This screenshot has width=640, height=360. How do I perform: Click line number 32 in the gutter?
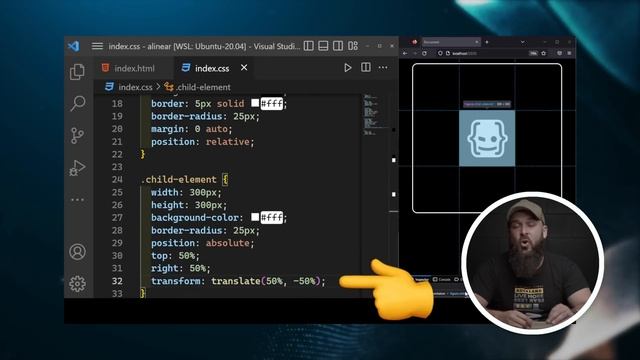(x=117, y=281)
